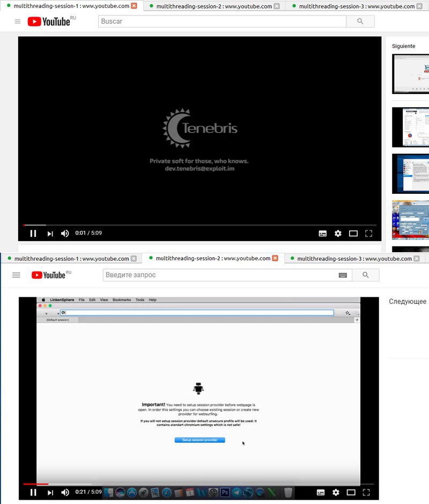Click Apple menu icon in the video
Viewport: 429px width, 504px height.
(43, 300)
